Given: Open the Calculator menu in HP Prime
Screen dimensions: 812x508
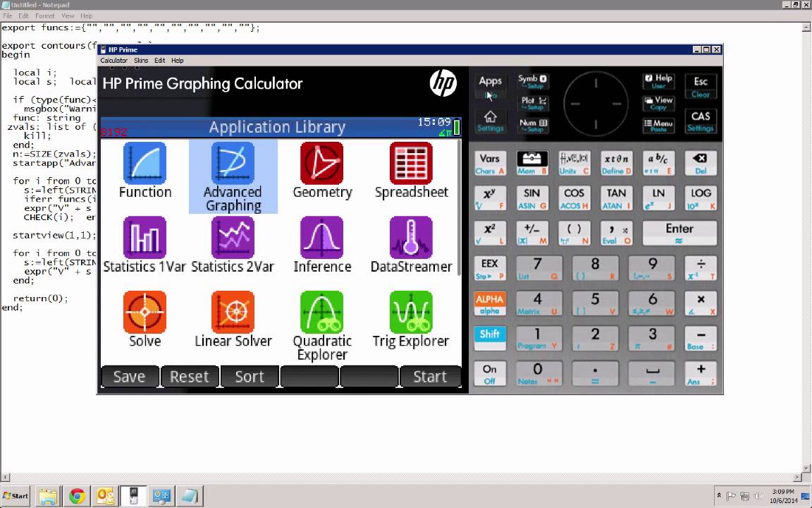Looking at the screenshot, I should (114, 61).
